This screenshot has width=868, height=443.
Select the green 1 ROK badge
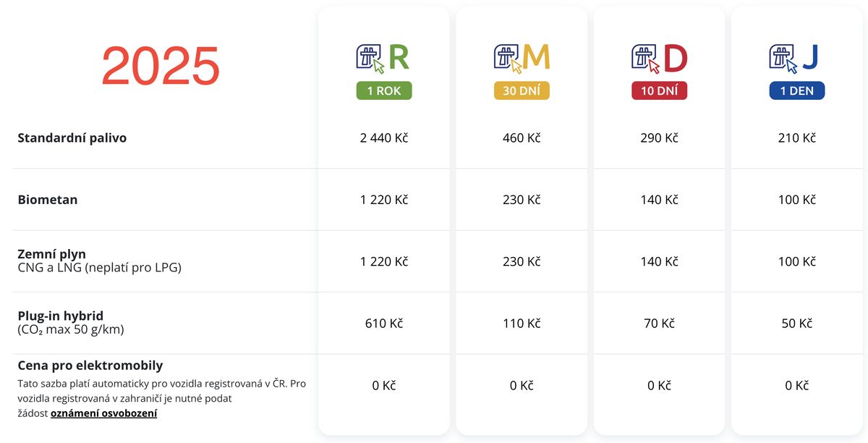[383, 91]
